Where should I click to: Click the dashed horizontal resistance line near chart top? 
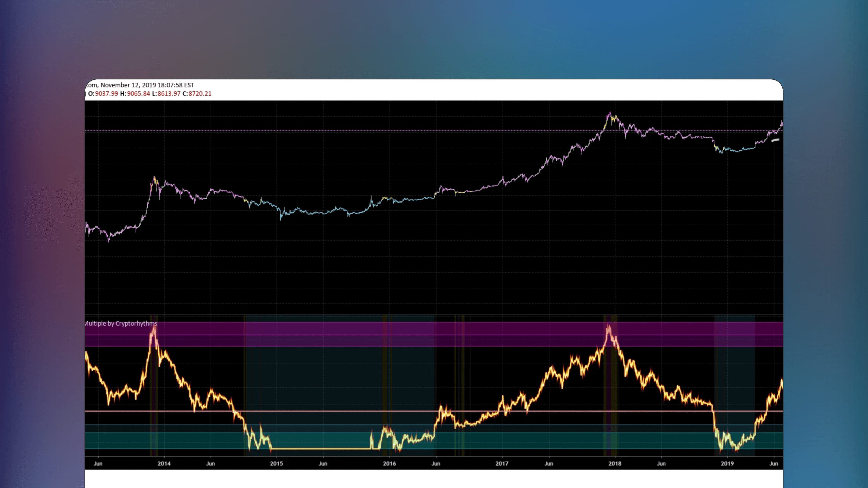coord(337,130)
